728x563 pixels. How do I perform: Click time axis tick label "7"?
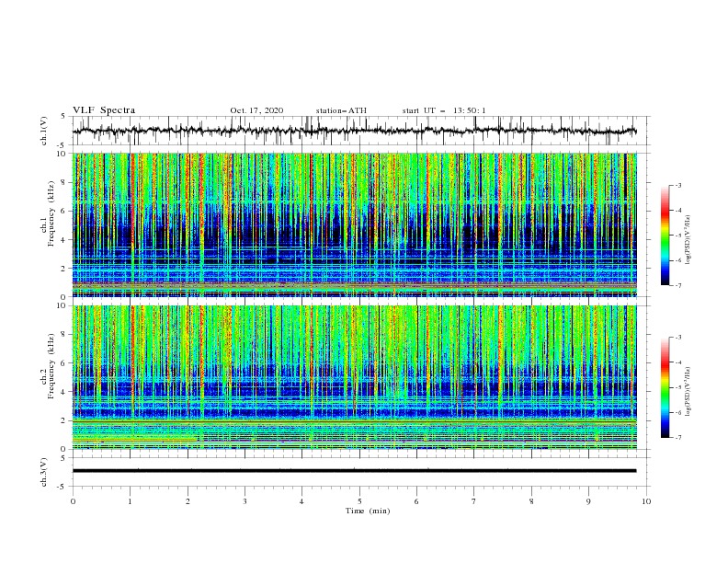tap(474, 501)
